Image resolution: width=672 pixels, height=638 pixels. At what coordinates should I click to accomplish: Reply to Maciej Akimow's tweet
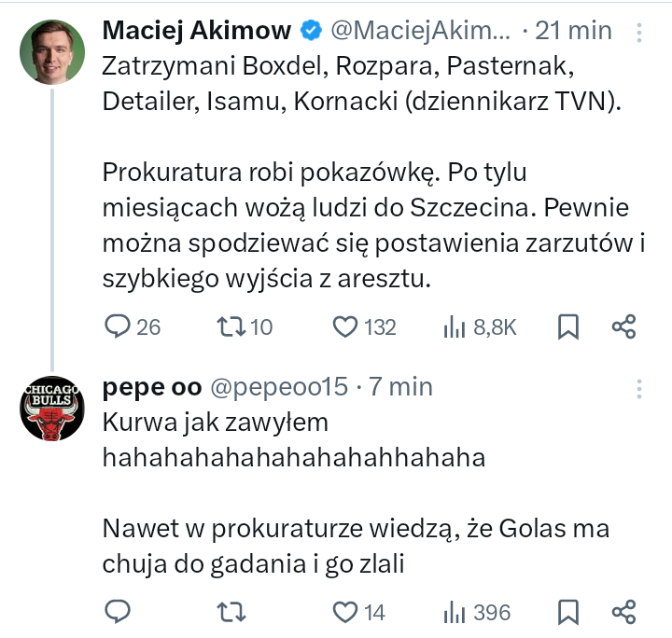tap(118, 326)
